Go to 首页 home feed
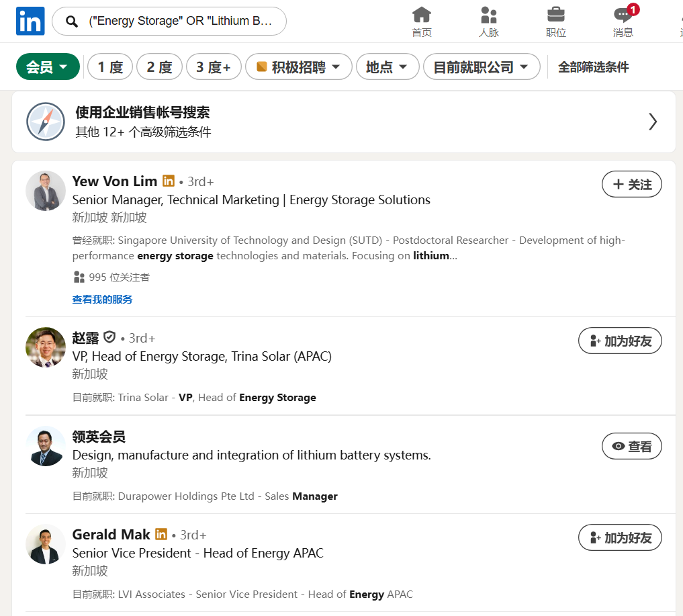 pyautogui.click(x=422, y=21)
